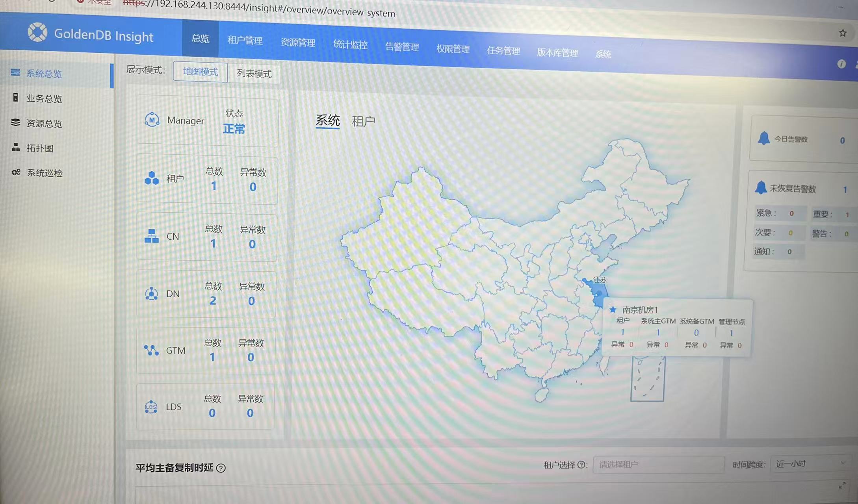This screenshot has height=504, width=858.
Task: Click today's alarm count bell icon
Action: (763, 138)
